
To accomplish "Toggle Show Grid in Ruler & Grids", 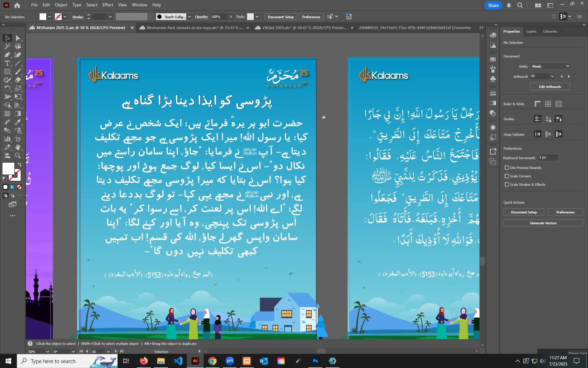I will [x=548, y=104].
